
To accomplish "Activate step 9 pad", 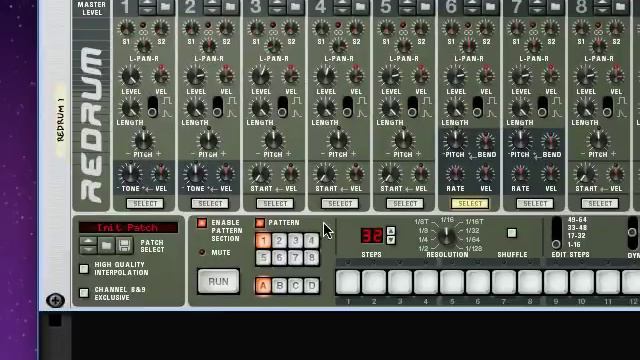I will pos(556,282).
